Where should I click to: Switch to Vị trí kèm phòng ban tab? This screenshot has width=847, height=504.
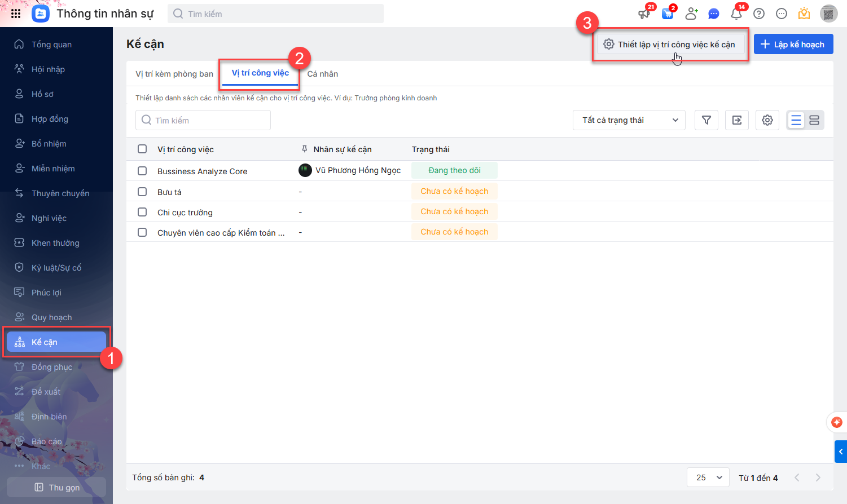(174, 74)
